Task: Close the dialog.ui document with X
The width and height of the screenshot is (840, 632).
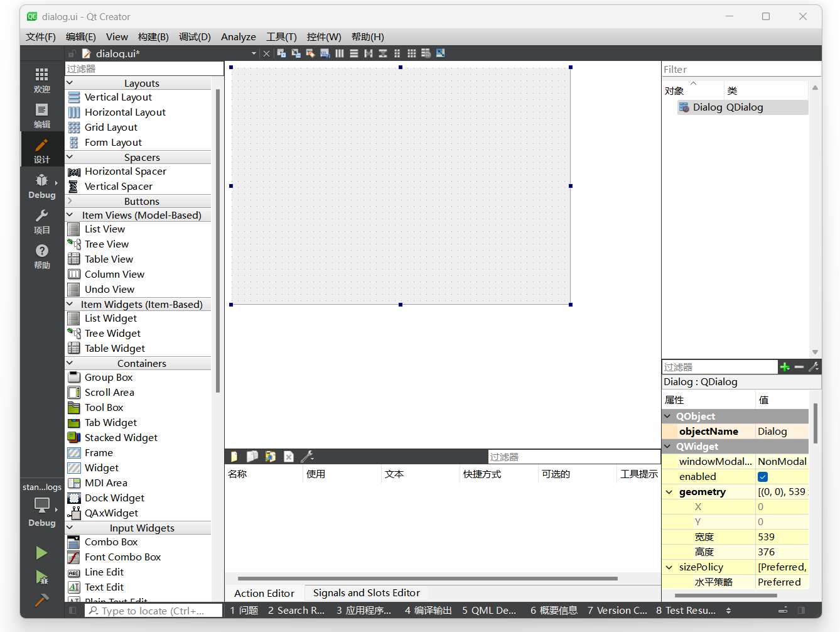Action: [266, 53]
